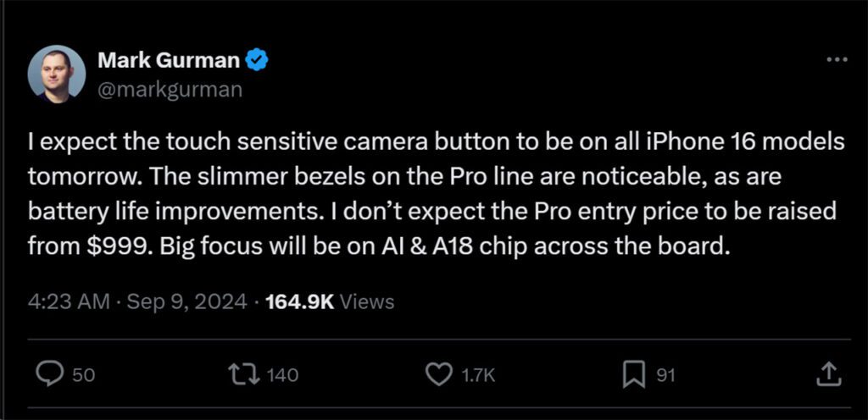The height and width of the screenshot is (420, 868).
Task: Click the 50 replies count
Action: [x=83, y=374]
